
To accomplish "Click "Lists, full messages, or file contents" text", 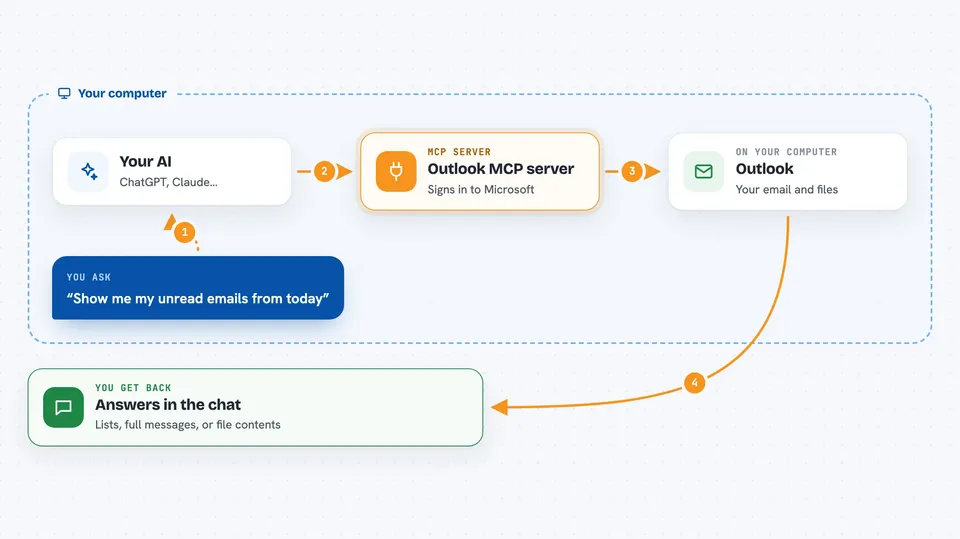I will pos(187,424).
